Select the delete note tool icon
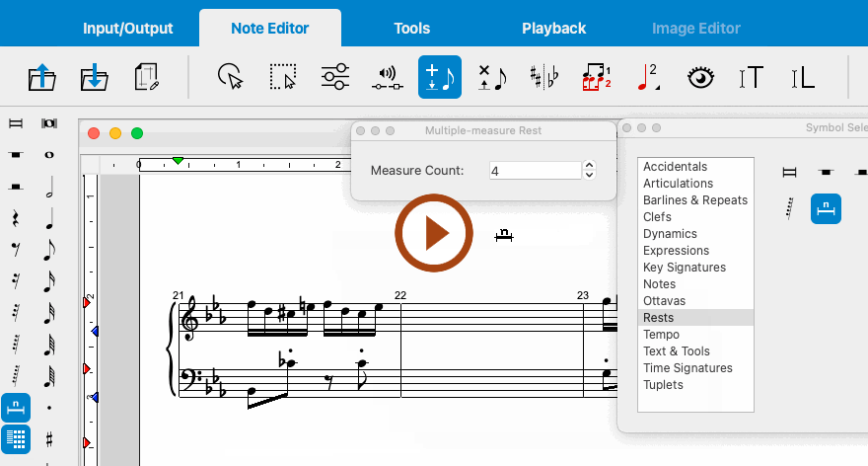Screen dimensions: 868x466 click(491, 77)
